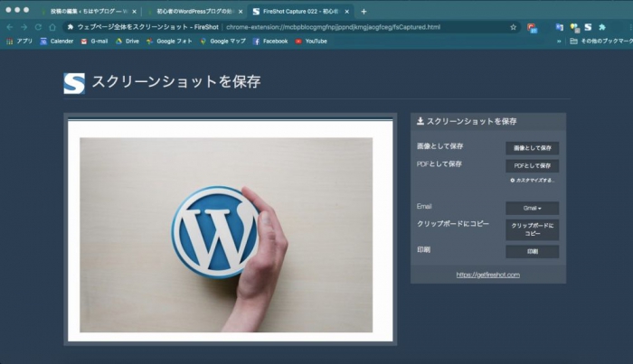The height and width of the screenshot is (364, 633).
Task: Close the FireShot Capture tab
Action: pos(346,12)
